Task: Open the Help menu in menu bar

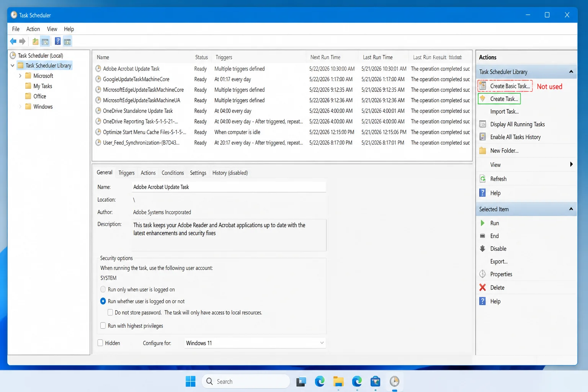Action: pyautogui.click(x=69, y=29)
